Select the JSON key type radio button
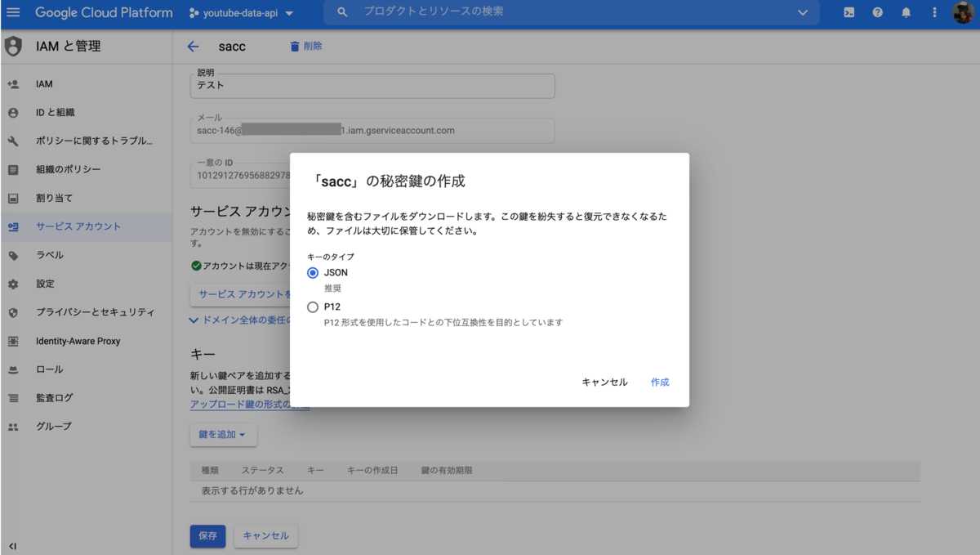This screenshot has height=555, width=980. (312, 272)
